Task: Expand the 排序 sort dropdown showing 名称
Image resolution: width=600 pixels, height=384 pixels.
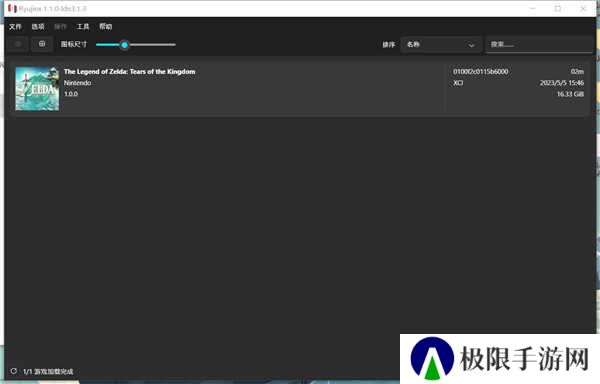Action: 441,45
